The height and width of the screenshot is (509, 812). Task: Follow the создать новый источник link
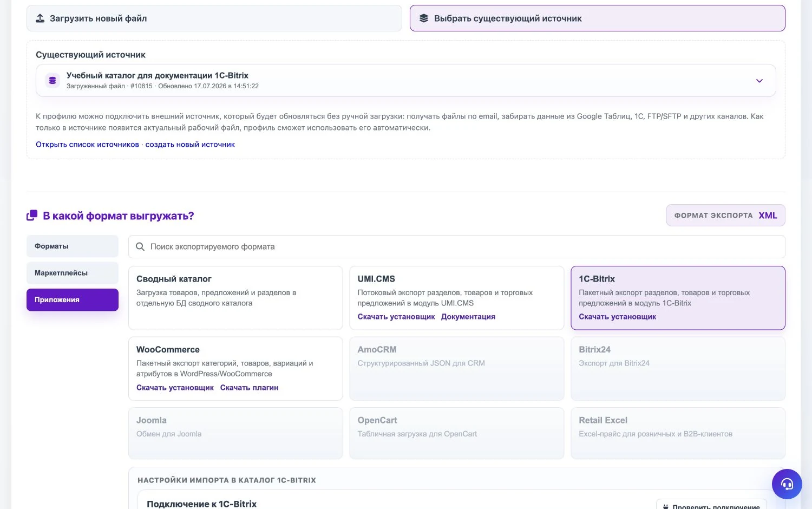point(190,145)
